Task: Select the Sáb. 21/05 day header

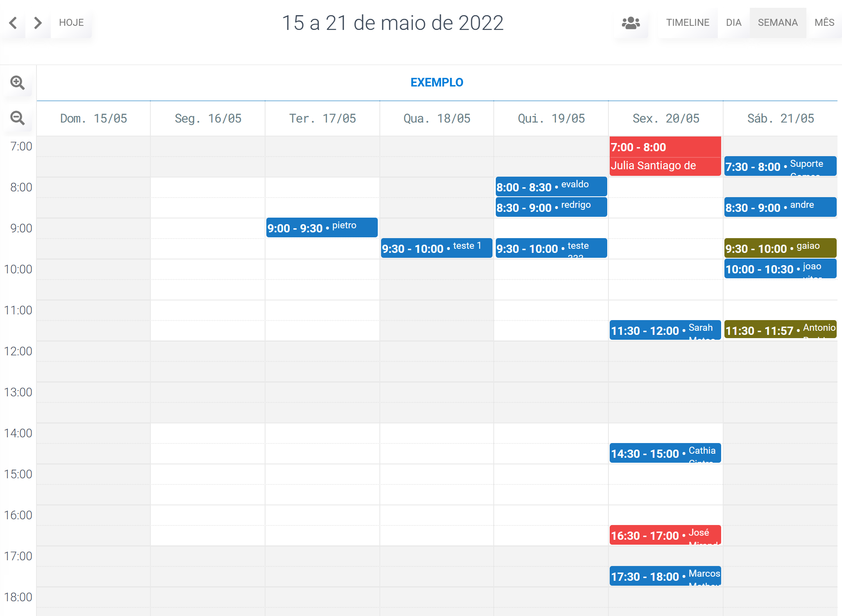Action: (x=781, y=118)
